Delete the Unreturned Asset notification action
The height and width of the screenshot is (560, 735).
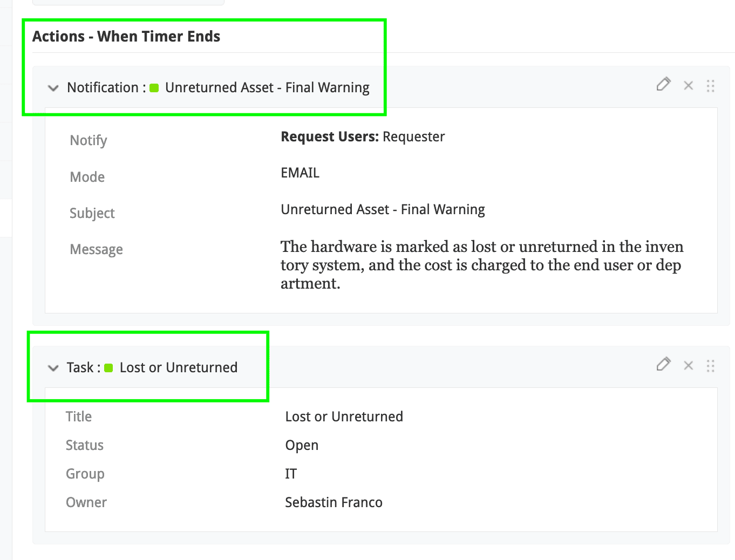688,85
